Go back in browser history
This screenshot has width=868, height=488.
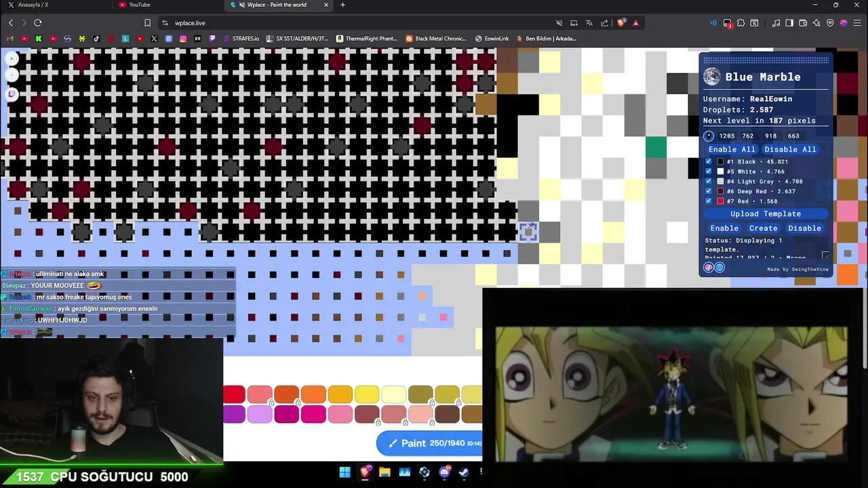click(11, 23)
